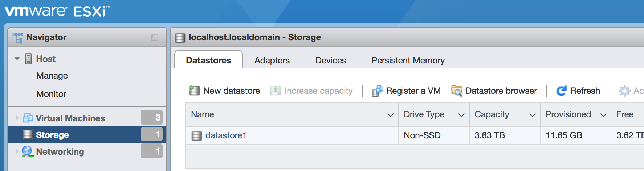Expand the Virtual Machines tree node
644x171 pixels.
(x=17, y=118)
